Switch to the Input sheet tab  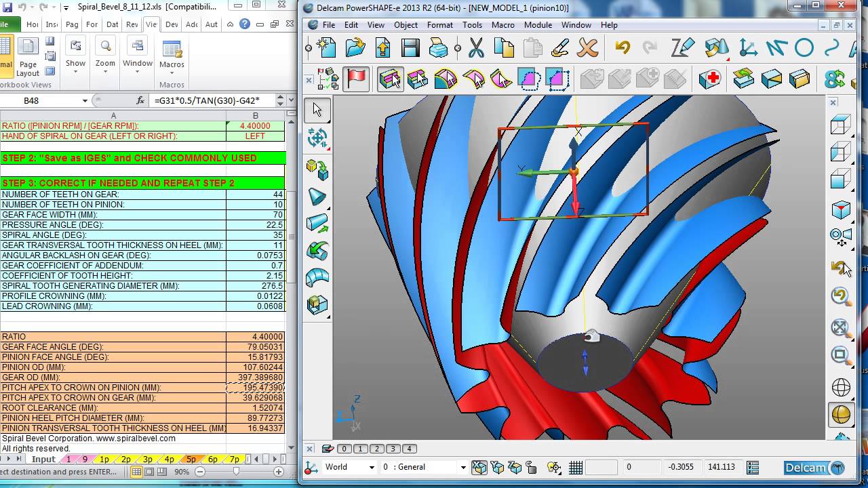(x=43, y=459)
